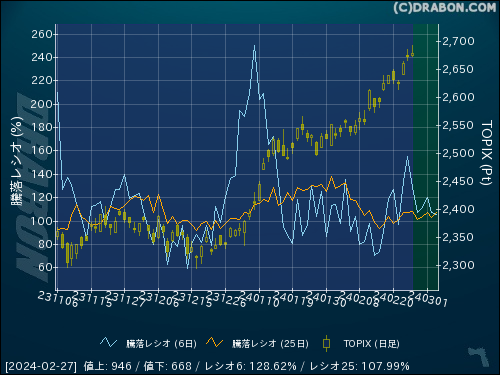The image size is (500, 375).
Task: Click the 6-day ratio peak near 250
Action: pyautogui.click(x=254, y=47)
